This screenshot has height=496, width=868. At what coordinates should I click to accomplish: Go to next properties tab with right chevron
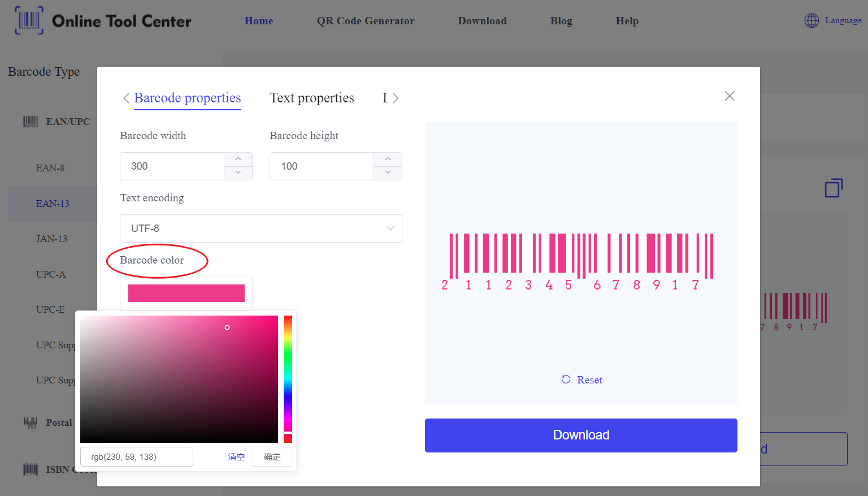[396, 98]
